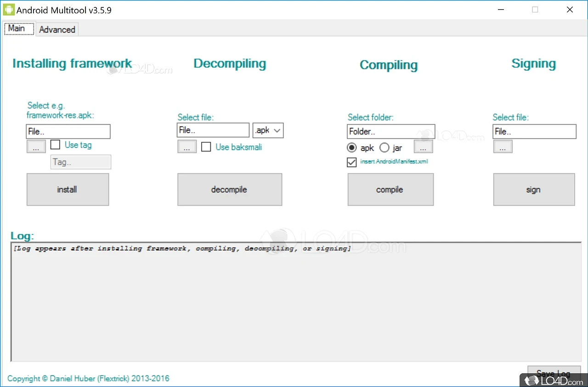588x387 pixels.
Task: Click the 'Installing framework' heading
Action: coord(72,63)
